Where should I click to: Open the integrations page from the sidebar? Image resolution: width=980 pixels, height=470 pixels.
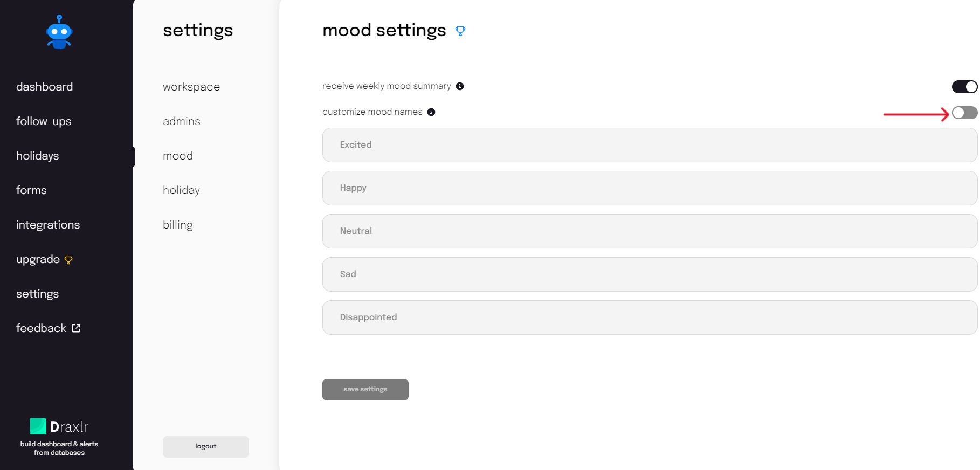tap(48, 225)
